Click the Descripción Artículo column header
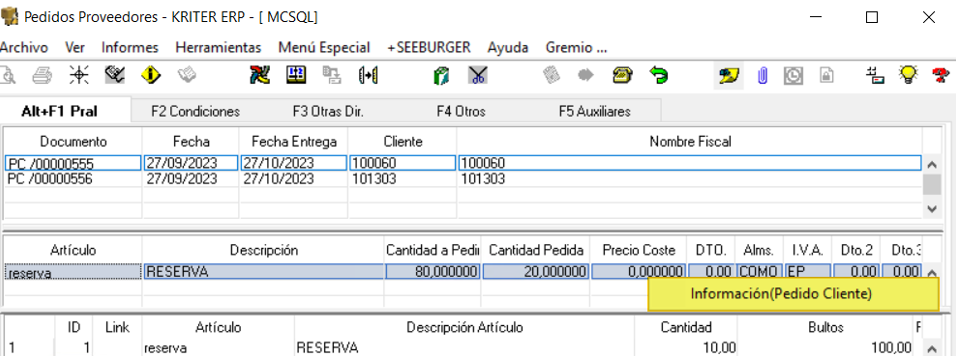 coord(465,328)
